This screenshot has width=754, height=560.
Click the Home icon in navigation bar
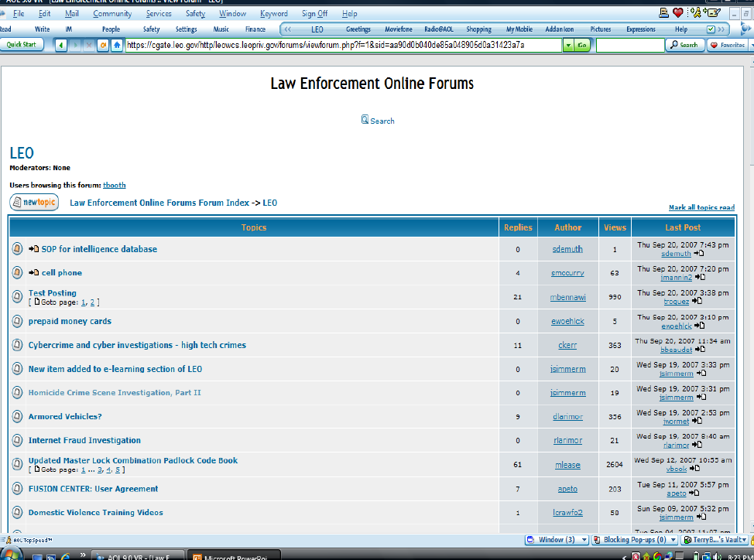pyautogui.click(x=117, y=46)
